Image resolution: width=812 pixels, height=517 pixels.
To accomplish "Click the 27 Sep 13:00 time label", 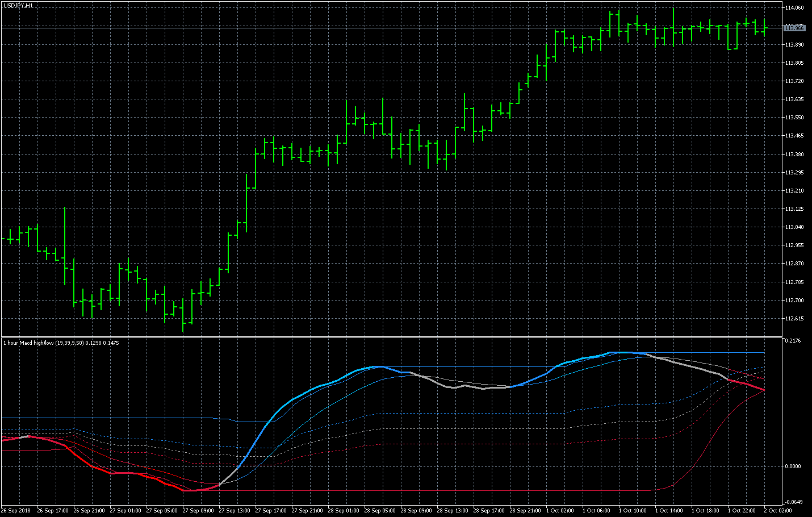I will tap(235, 511).
